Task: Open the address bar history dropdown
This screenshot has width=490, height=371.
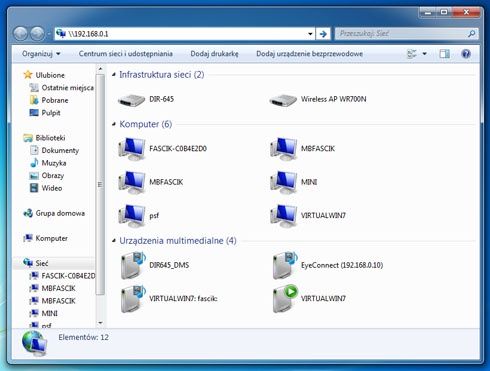Action: [x=310, y=34]
